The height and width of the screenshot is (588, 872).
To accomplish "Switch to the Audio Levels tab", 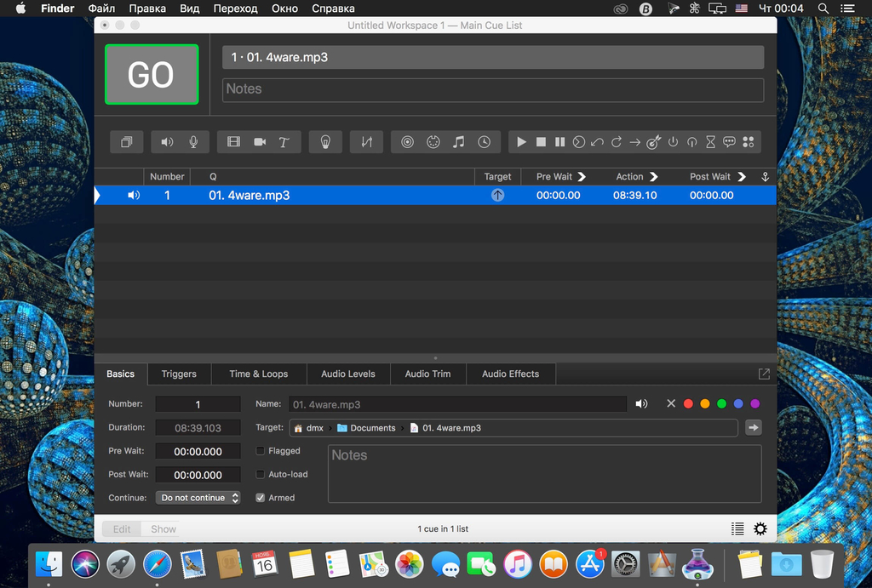I will 347,374.
